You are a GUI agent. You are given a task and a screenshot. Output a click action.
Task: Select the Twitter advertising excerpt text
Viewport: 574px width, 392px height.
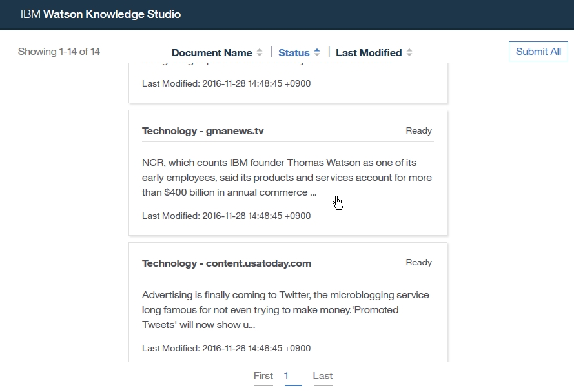click(x=285, y=310)
